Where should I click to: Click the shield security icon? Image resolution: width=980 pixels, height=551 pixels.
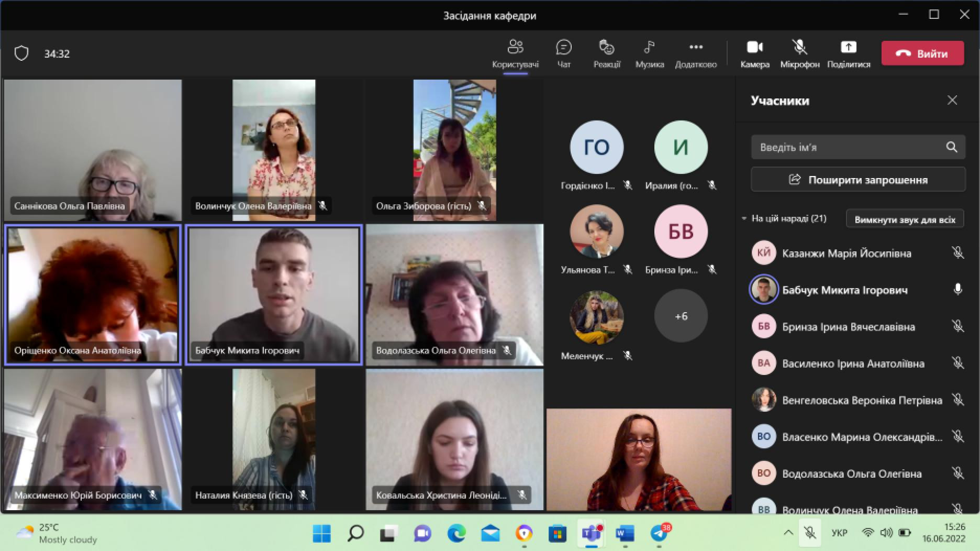[21, 53]
